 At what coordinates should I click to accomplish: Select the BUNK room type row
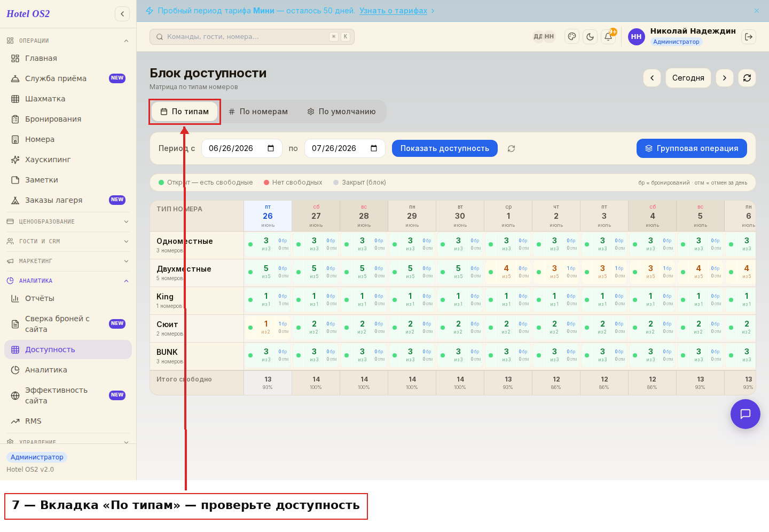click(197, 356)
